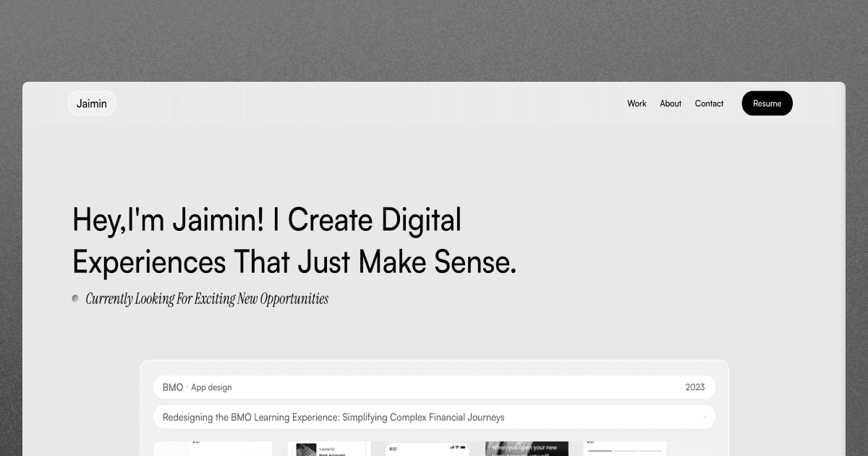Image resolution: width=868 pixels, height=456 pixels.
Task: Click the App design category tag
Action: click(210, 387)
